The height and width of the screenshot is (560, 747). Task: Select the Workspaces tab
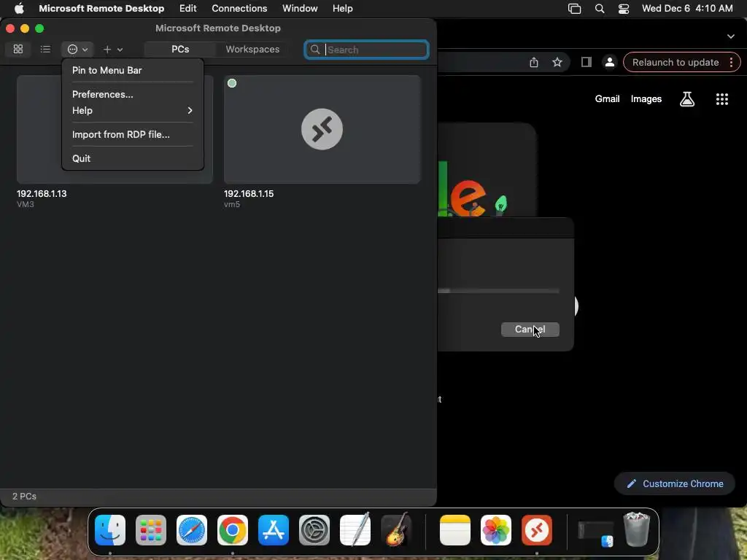(252, 49)
